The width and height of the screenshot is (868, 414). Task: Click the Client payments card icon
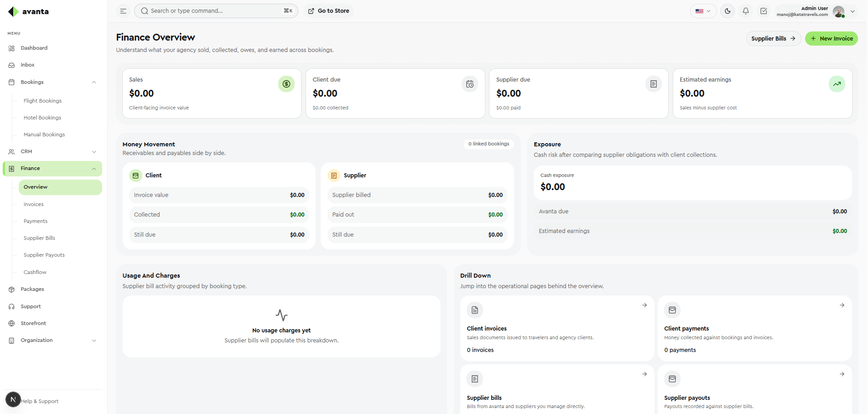[672, 310]
